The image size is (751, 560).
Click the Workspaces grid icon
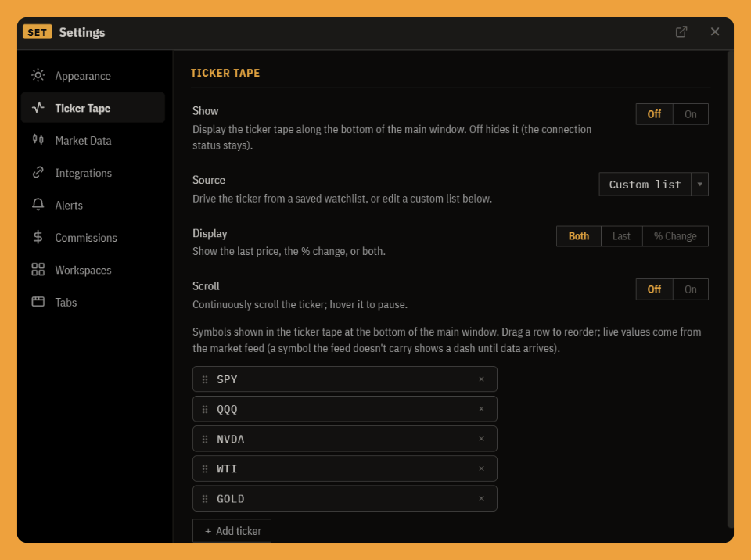pos(38,269)
